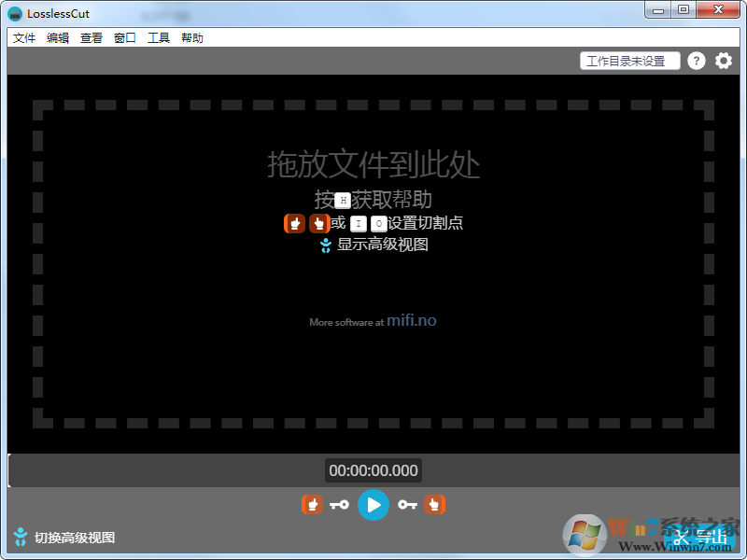Click the help question mark icon

[697, 60]
